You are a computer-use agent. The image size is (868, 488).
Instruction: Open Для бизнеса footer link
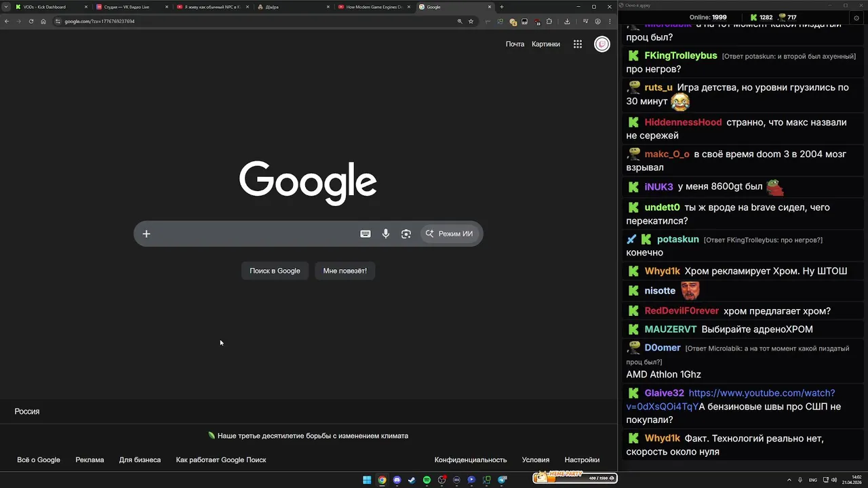pyautogui.click(x=140, y=460)
